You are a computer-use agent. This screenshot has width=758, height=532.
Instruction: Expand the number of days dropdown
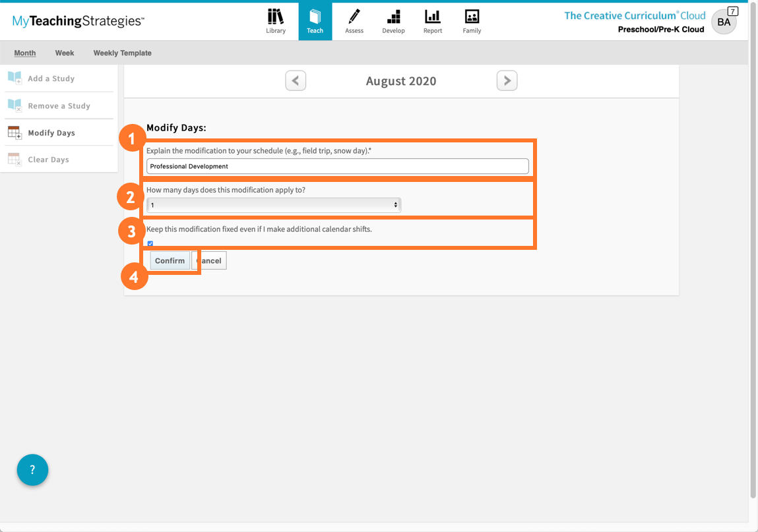273,205
